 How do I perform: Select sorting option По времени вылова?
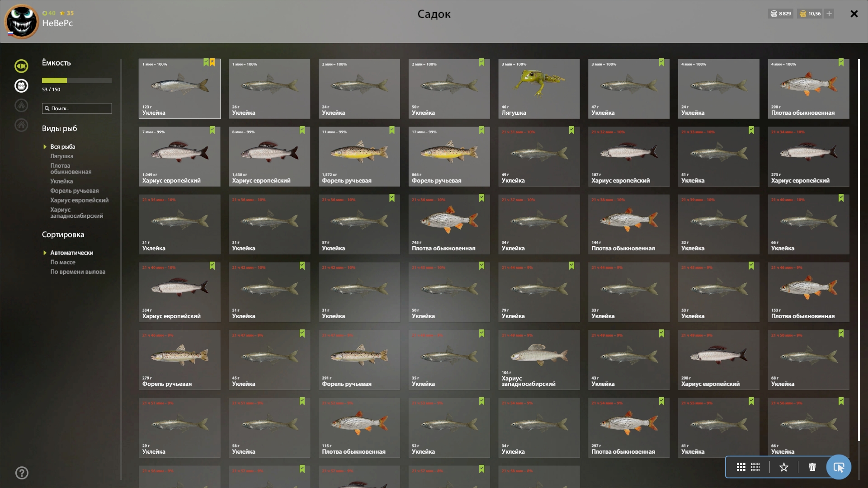(78, 272)
